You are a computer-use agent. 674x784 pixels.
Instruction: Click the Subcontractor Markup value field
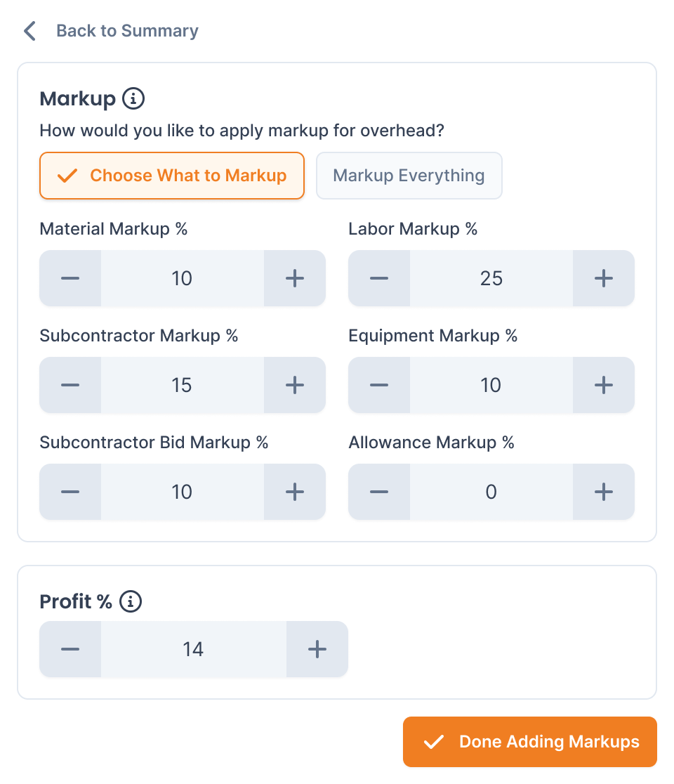[x=183, y=385]
